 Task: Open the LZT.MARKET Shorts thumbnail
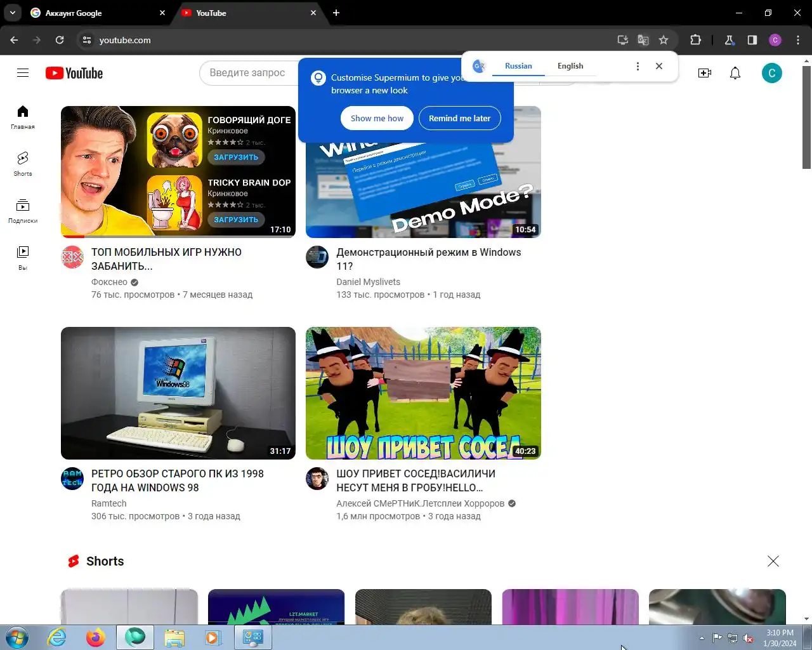click(276, 607)
